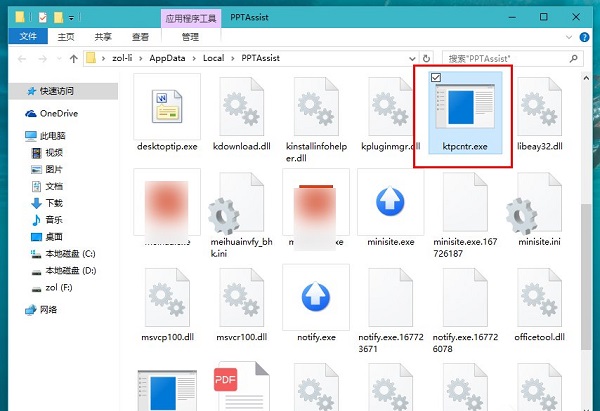The width and height of the screenshot is (600, 411).
Task: Open 本地磁盘 (D:) in sidebar
Action: coord(70,271)
